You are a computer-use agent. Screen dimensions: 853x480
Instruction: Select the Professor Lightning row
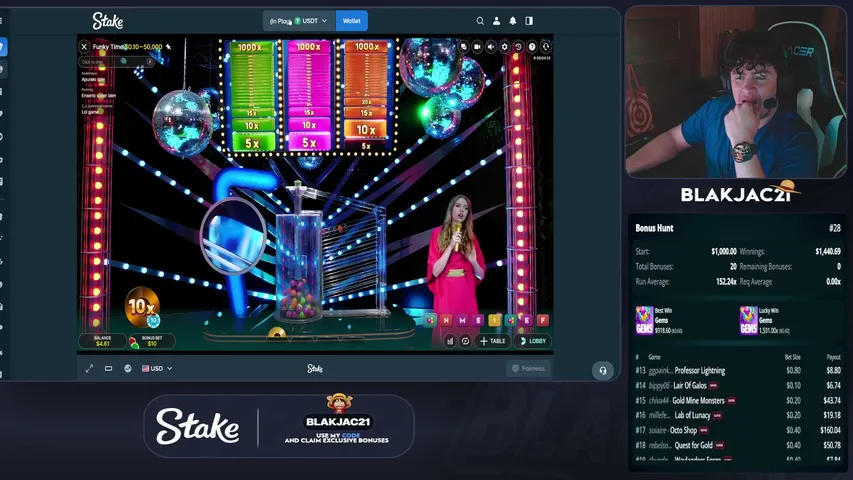738,371
